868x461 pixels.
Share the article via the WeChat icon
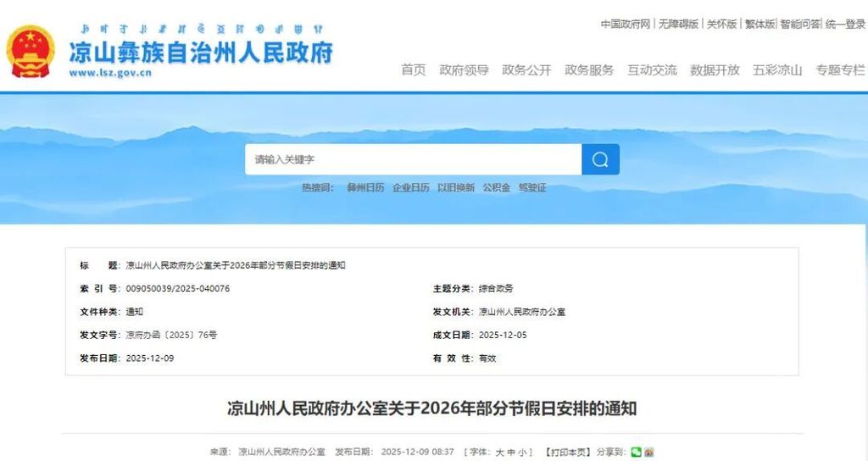click(x=636, y=453)
